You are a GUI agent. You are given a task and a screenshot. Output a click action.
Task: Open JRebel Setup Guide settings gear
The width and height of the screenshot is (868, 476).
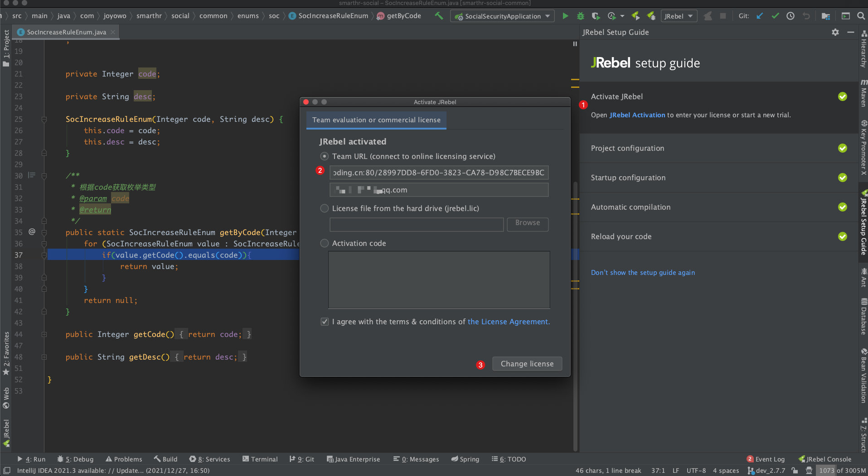coord(835,32)
